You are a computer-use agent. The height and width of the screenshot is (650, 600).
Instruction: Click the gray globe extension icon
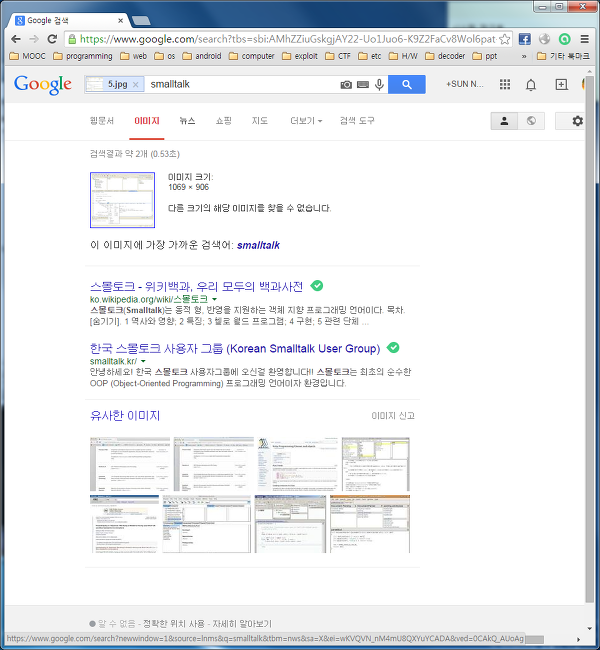click(544, 39)
